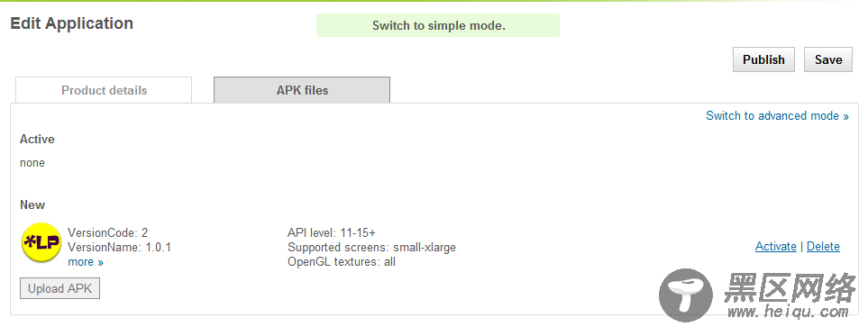868x327 pixels.
Task: Click the Active section heading
Action: point(37,139)
